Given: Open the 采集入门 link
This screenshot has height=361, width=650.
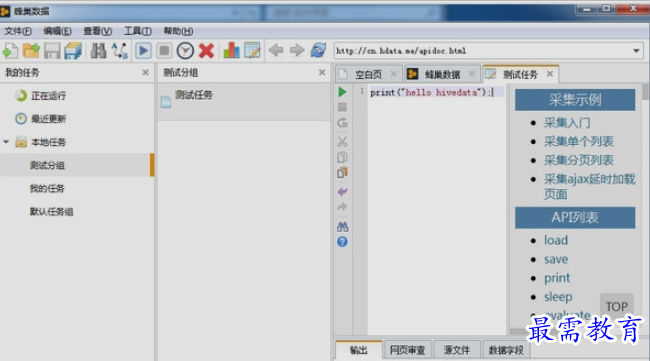Looking at the screenshot, I should point(567,123).
